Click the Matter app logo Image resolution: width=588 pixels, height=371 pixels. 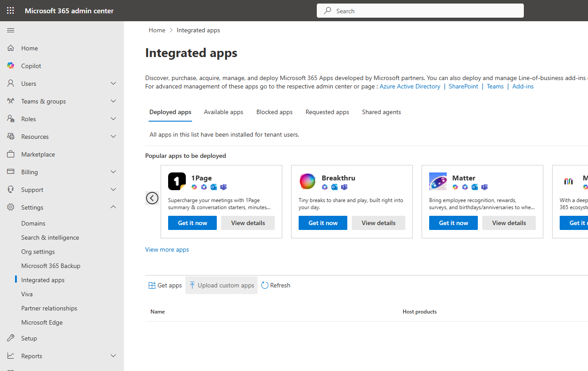(438, 181)
